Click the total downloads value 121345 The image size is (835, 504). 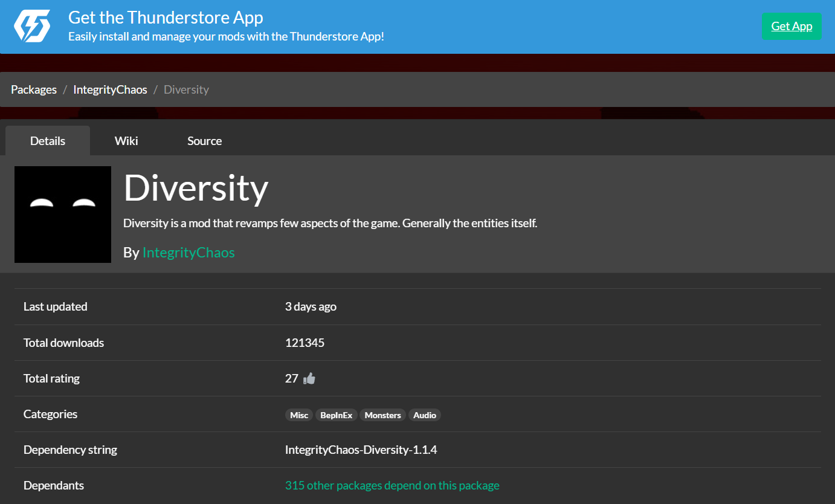pos(305,343)
